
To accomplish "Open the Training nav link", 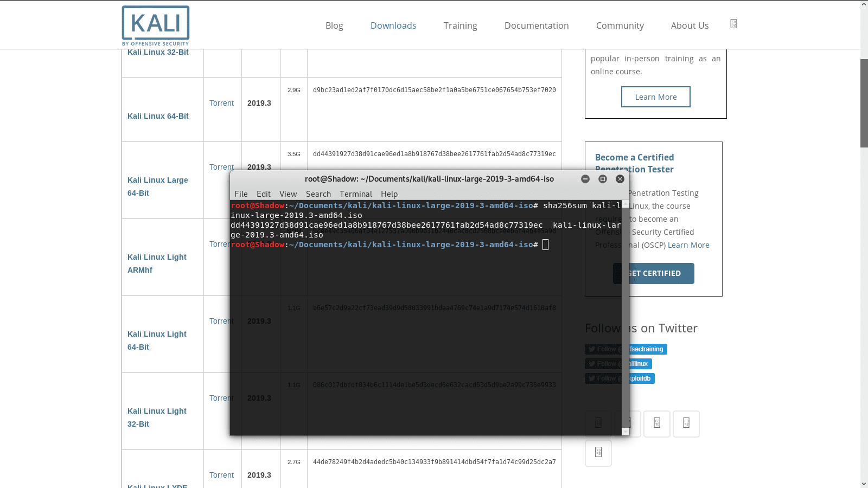I will point(460,25).
